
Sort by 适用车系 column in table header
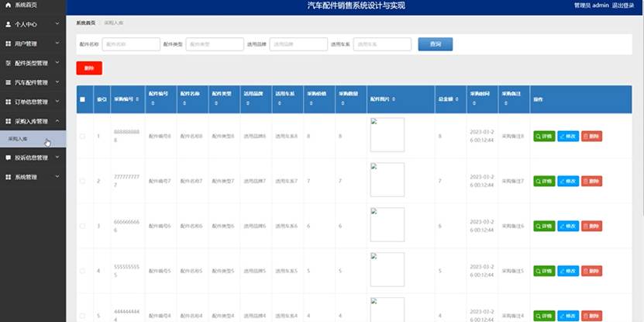[280, 104]
